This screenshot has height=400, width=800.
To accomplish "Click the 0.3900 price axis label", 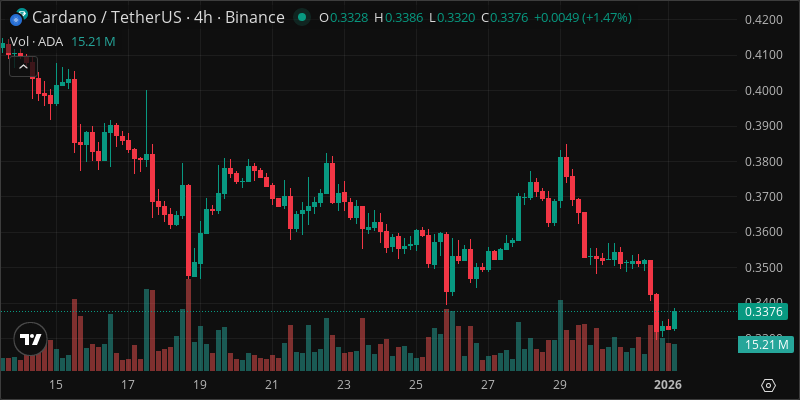I will pyautogui.click(x=764, y=126).
